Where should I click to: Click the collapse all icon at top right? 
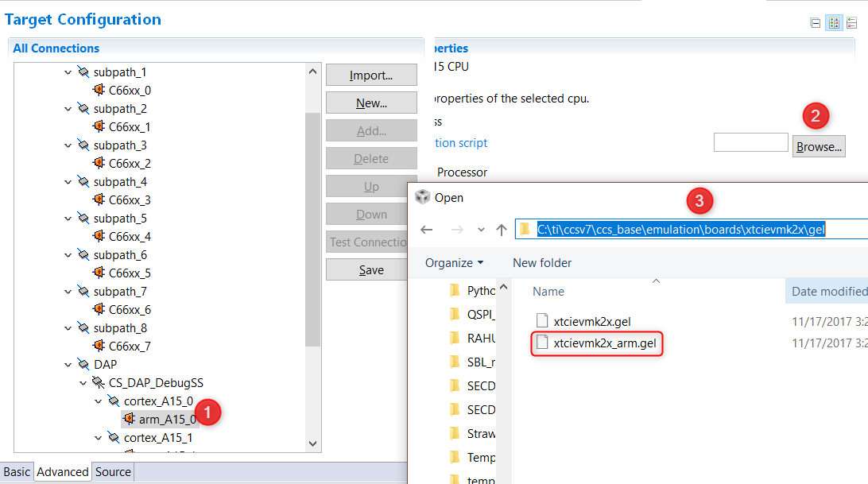pyautogui.click(x=816, y=23)
